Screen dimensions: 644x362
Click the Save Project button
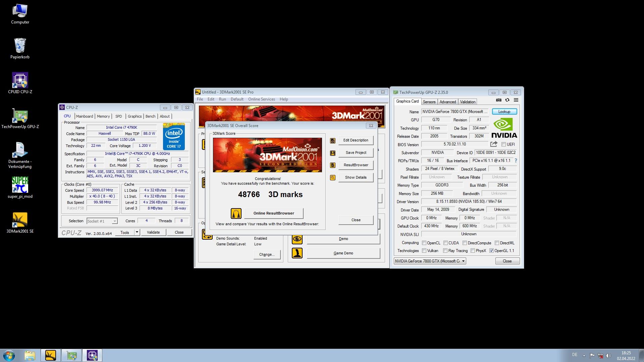[x=356, y=153]
